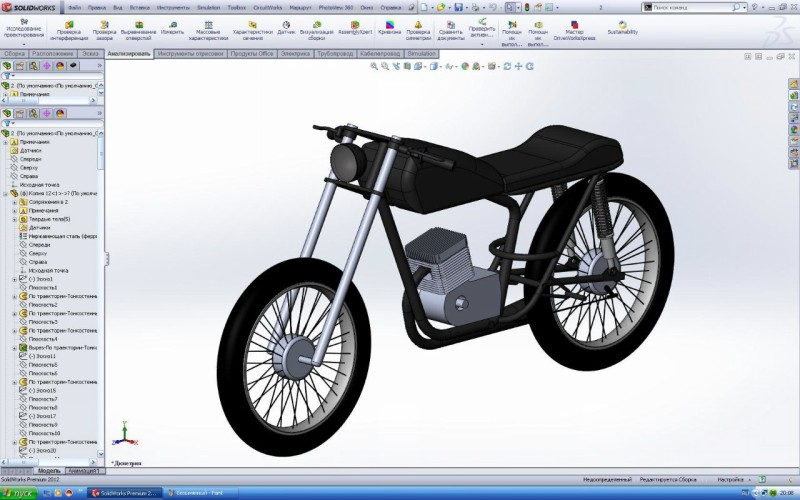Switch to the Сборка tab

[14, 54]
